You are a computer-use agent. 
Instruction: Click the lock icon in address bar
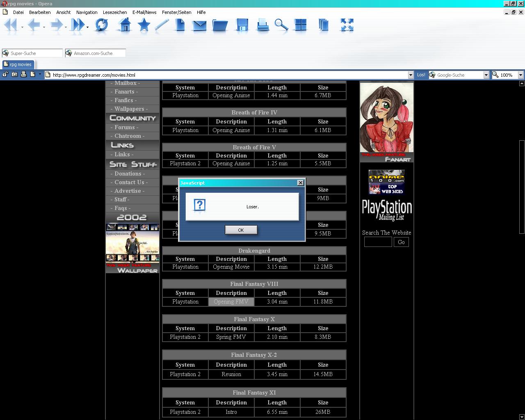pos(5,75)
